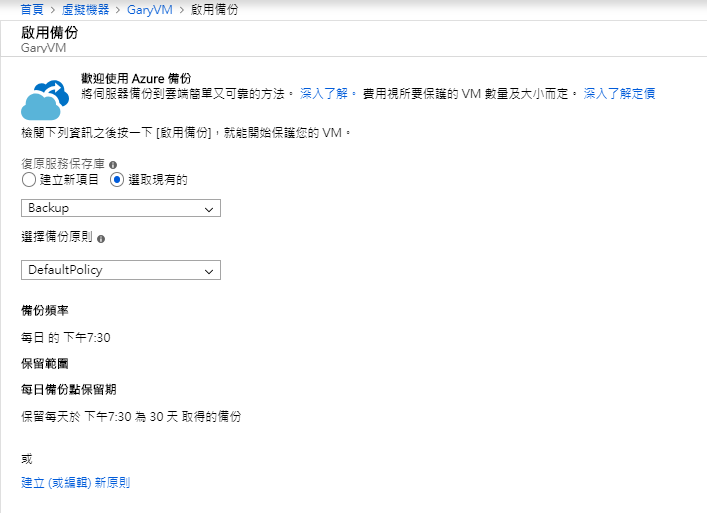Click info icon beside 復原服務保存庫
Viewport: 707px width, 513px height.
(113, 165)
